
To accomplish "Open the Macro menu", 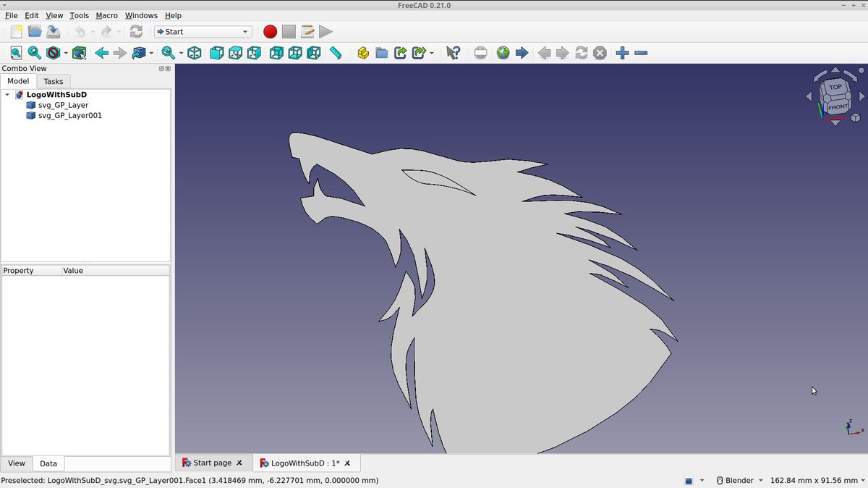I will point(106,15).
